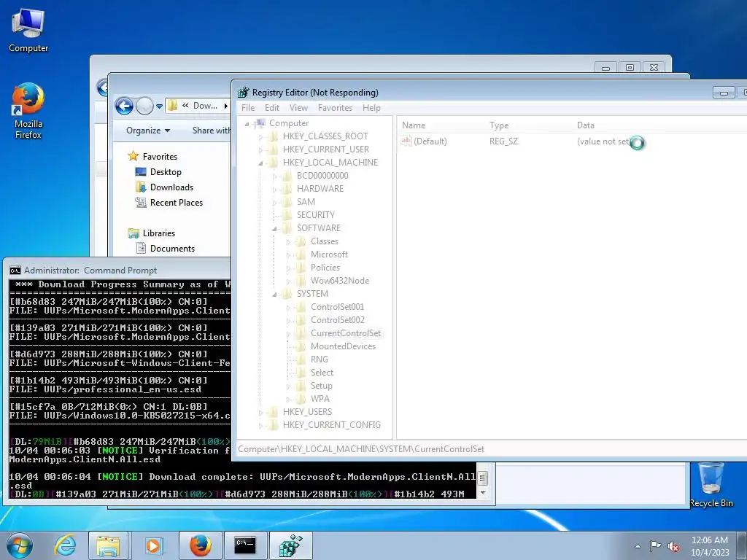Open the Explorer recent pages dropdown

(x=159, y=106)
